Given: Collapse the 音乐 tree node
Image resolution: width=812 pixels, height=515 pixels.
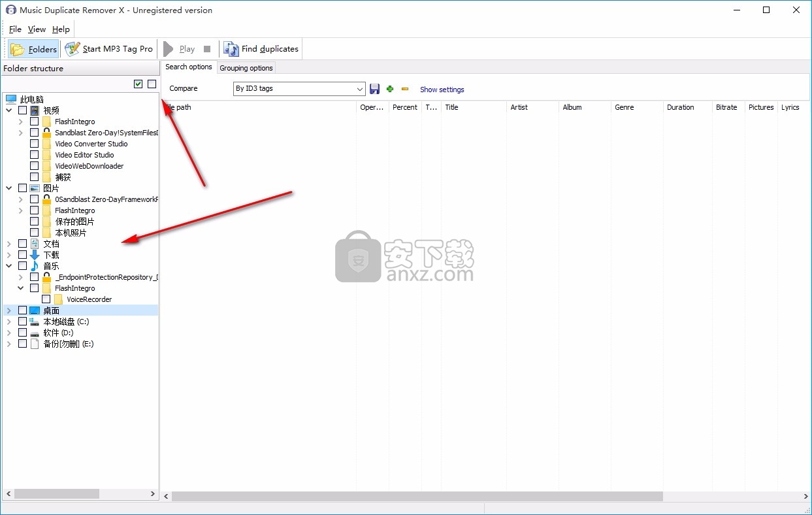Looking at the screenshot, I should click(x=9, y=266).
